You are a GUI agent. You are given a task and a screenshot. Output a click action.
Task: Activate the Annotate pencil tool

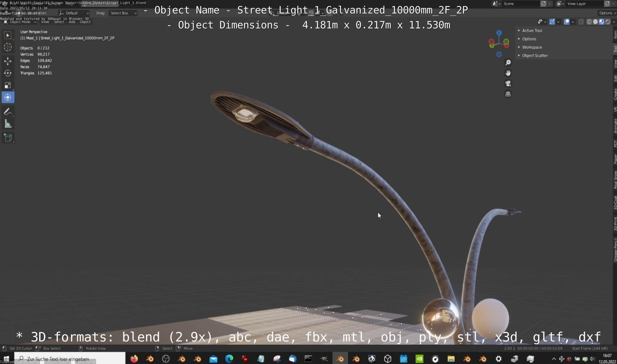coord(8,112)
